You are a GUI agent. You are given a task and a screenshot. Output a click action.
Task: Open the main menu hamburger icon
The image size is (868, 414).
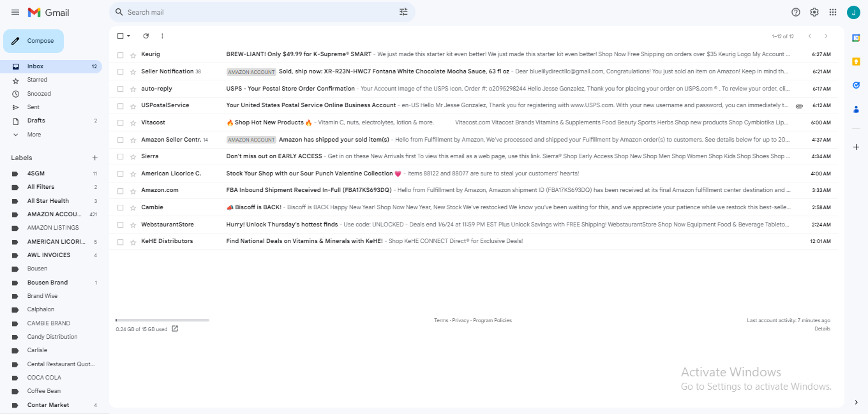pyautogui.click(x=15, y=12)
